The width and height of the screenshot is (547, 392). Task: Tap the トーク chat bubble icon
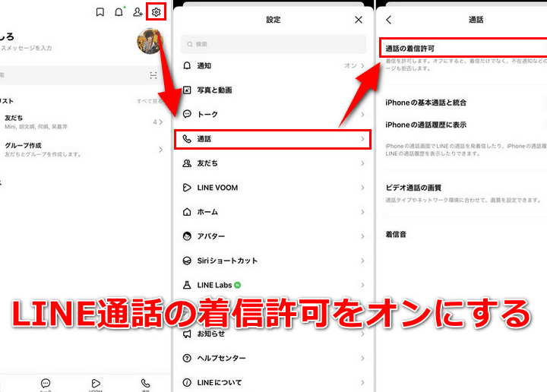point(187,114)
